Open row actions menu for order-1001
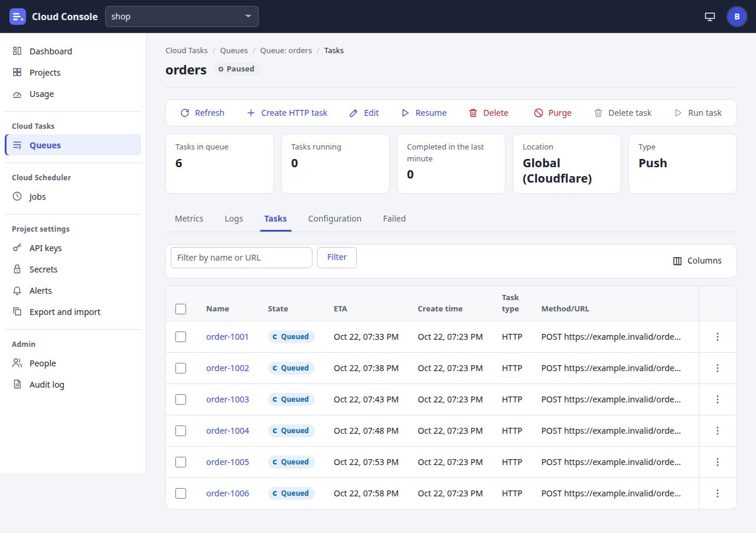Image resolution: width=756 pixels, height=533 pixels. coord(718,337)
